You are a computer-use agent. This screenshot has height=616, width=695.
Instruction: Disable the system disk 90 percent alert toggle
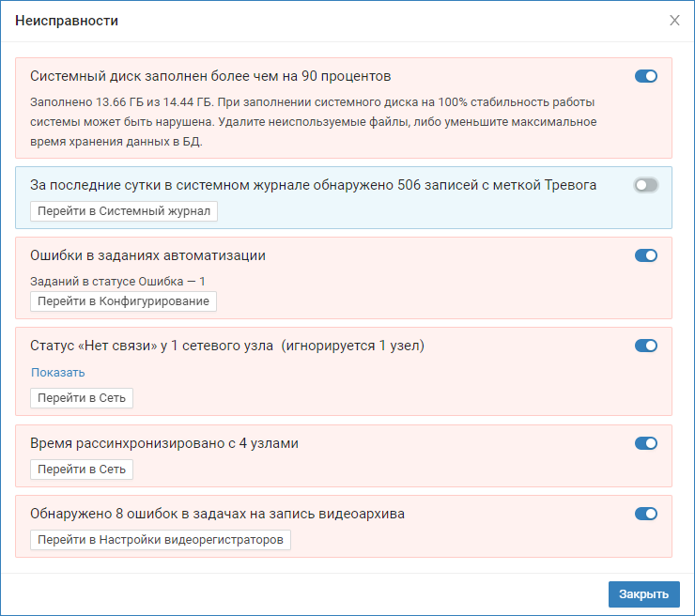[x=646, y=77]
